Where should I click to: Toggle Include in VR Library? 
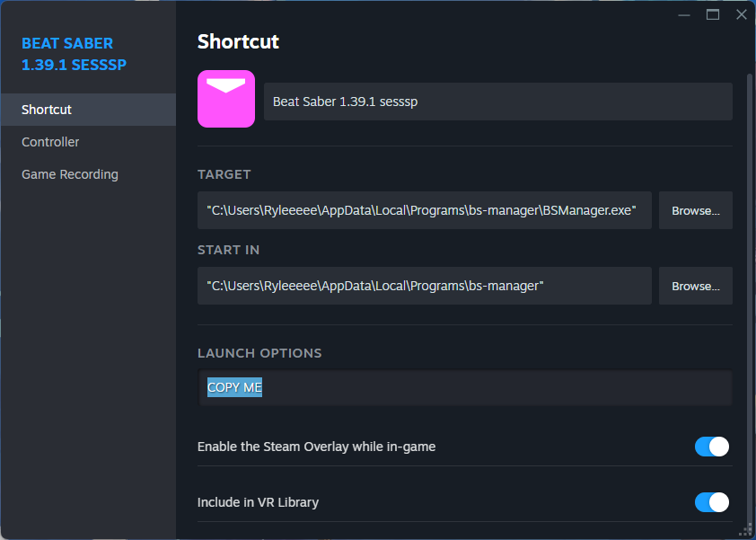712,502
